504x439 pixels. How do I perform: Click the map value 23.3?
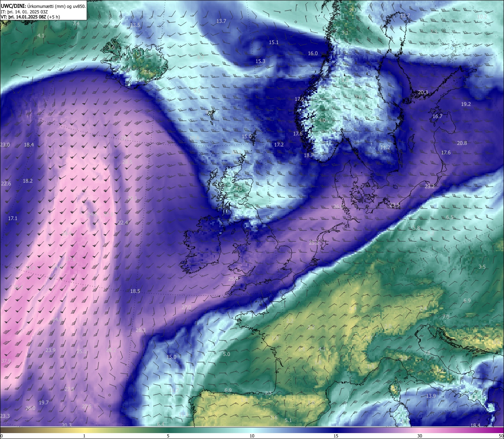[x=5, y=416]
